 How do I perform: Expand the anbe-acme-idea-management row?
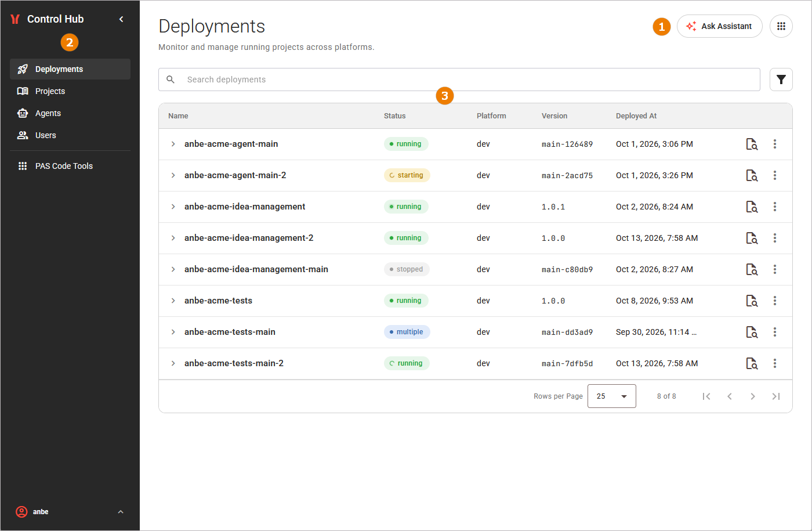pos(173,207)
